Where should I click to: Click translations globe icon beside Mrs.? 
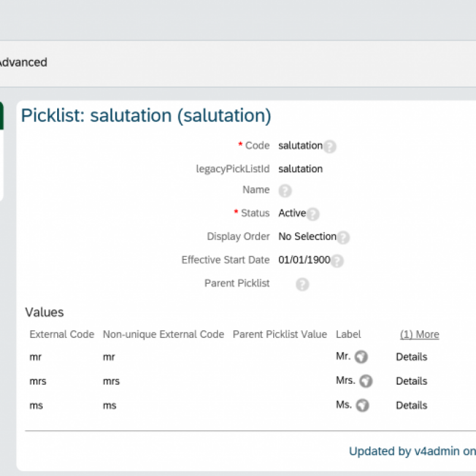point(366,381)
